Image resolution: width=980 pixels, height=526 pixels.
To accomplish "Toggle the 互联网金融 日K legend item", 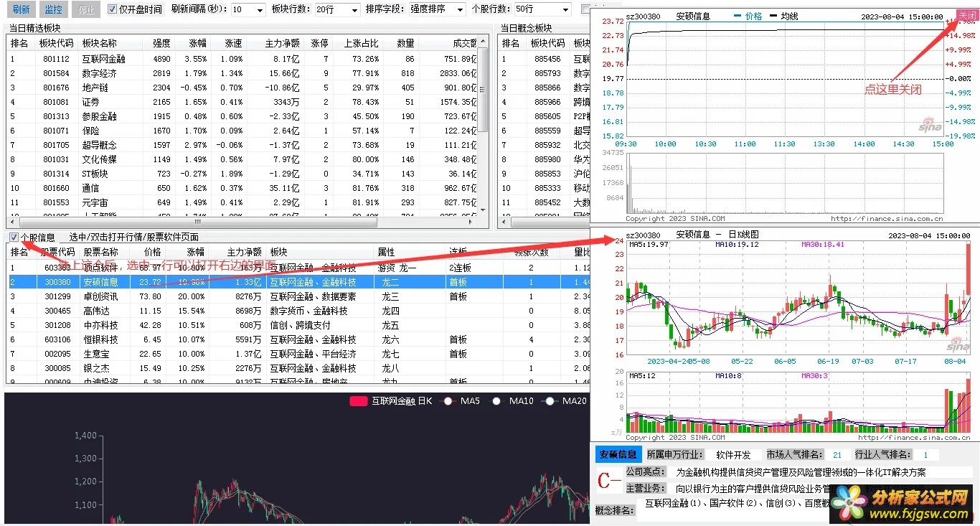I will pyautogui.click(x=391, y=401).
